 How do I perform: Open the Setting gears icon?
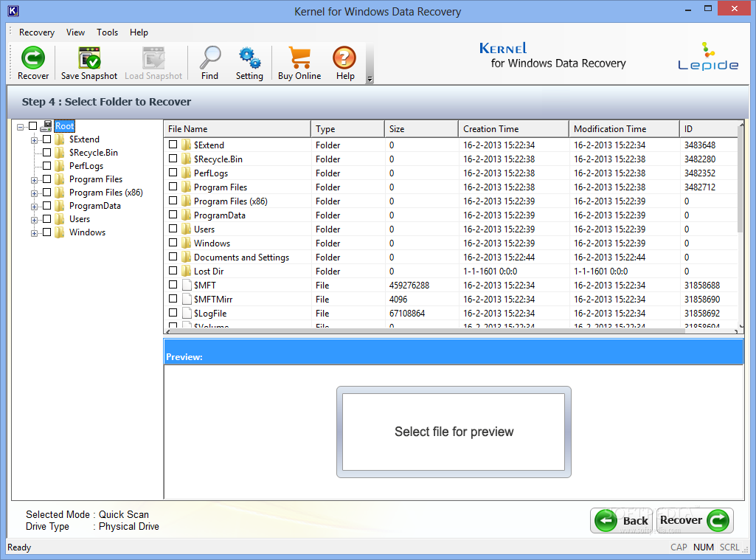[249, 58]
